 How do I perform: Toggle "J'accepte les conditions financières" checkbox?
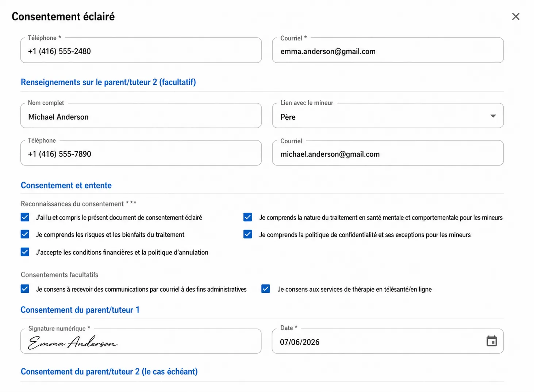click(25, 252)
